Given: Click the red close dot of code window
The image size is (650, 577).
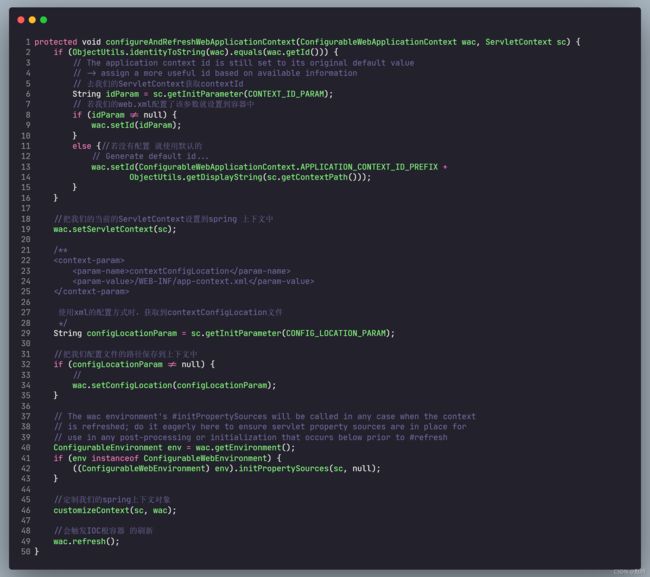Looking at the screenshot, I should (21, 20).
